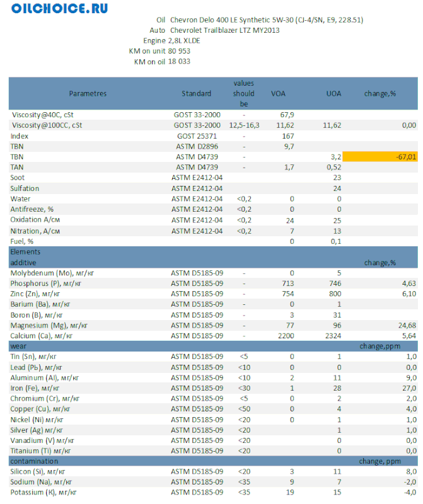Screen dimensions: 423x504
Task: Click the Barium (Ba) row label
Action: point(40,304)
